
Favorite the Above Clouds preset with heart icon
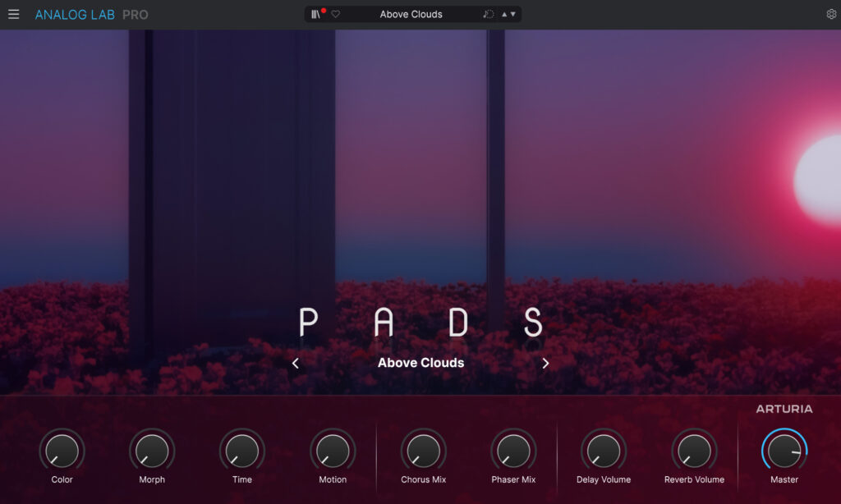pos(336,14)
